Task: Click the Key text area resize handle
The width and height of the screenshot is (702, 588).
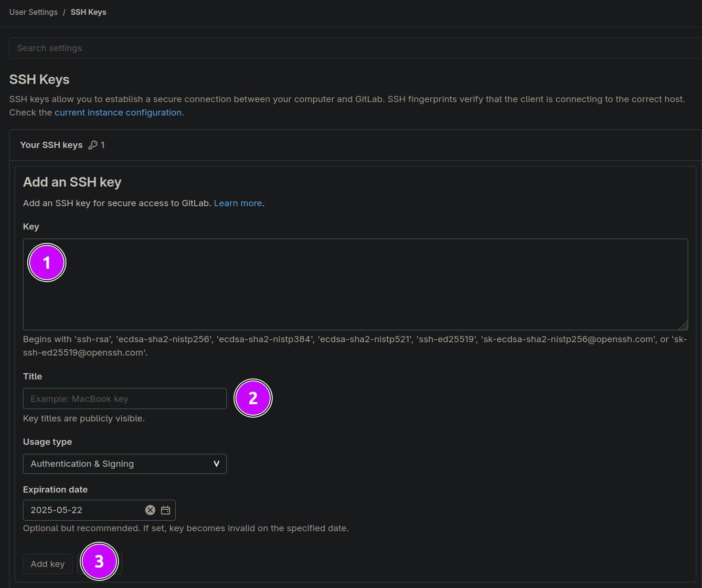Action: point(683,325)
